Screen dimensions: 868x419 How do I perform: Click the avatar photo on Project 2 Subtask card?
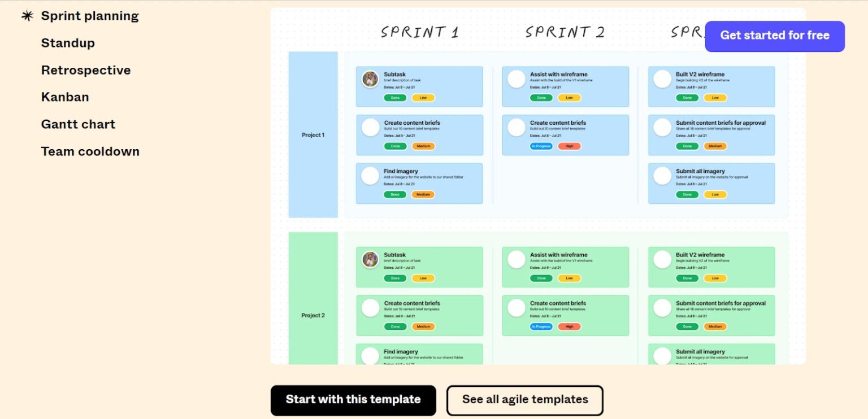click(370, 259)
